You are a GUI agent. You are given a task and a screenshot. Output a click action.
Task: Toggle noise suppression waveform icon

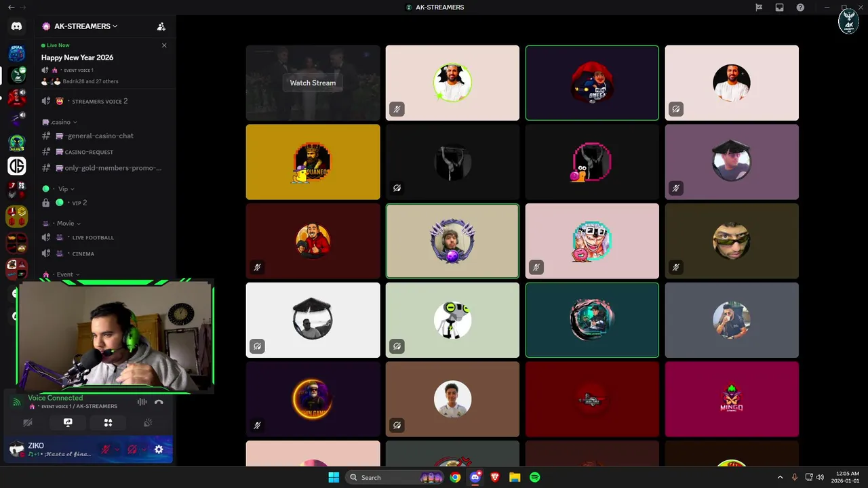[142, 402]
